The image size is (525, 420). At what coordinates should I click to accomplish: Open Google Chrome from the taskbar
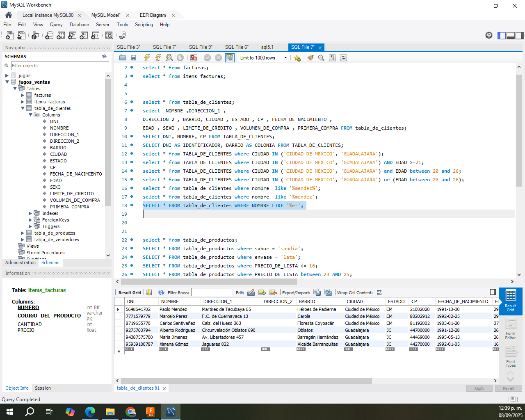(x=130, y=411)
